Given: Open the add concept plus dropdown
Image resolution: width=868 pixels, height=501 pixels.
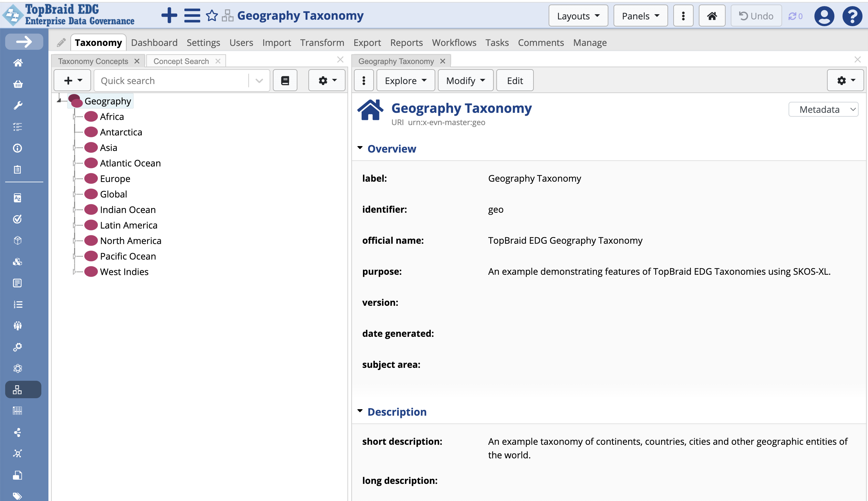Looking at the screenshot, I should click(73, 80).
